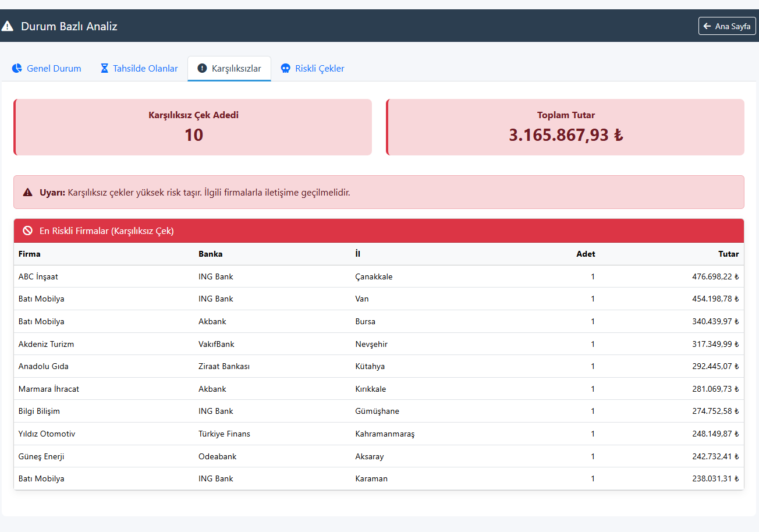Select the Toplam Tutar summary card

tap(565, 127)
